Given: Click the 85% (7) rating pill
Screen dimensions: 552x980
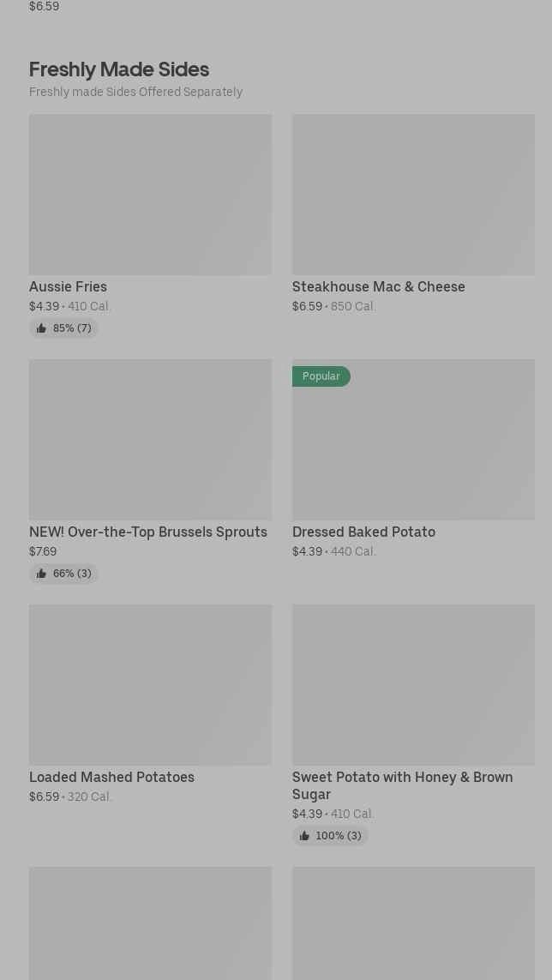Looking at the screenshot, I should point(63,328).
